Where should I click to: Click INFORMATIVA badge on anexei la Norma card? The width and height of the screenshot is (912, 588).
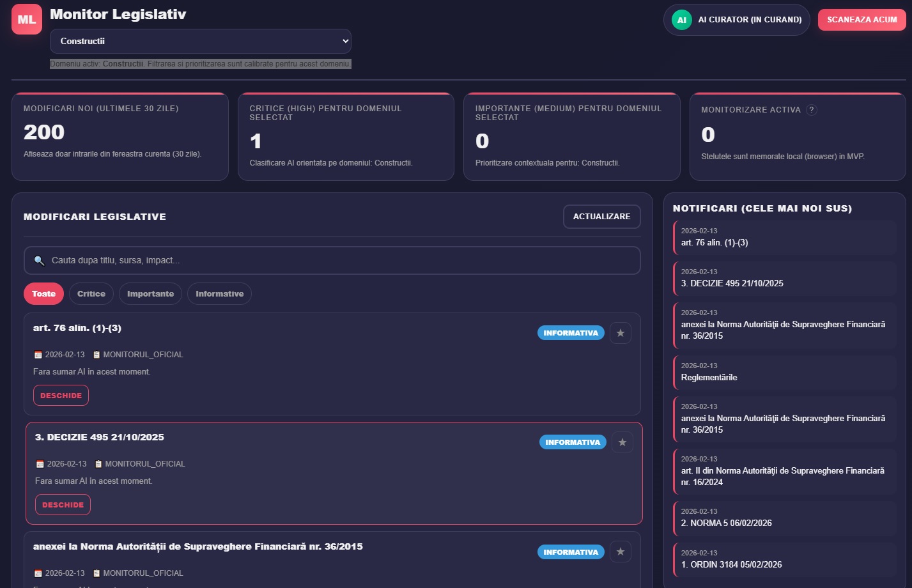(x=571, y=552)
